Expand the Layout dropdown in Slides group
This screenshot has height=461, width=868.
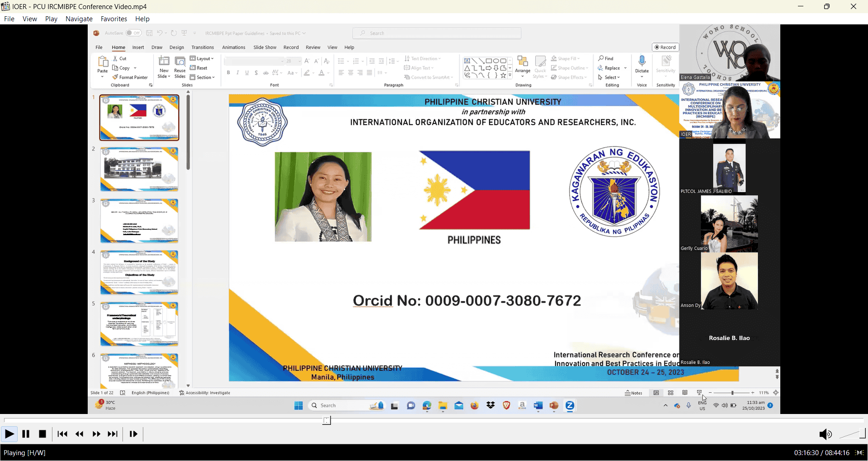coord(202,59)
